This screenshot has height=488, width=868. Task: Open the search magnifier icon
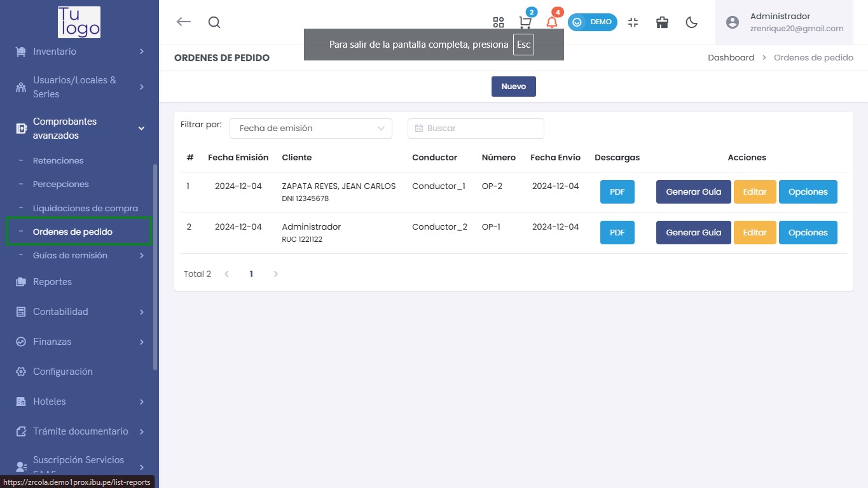click(x=214, y=22)
